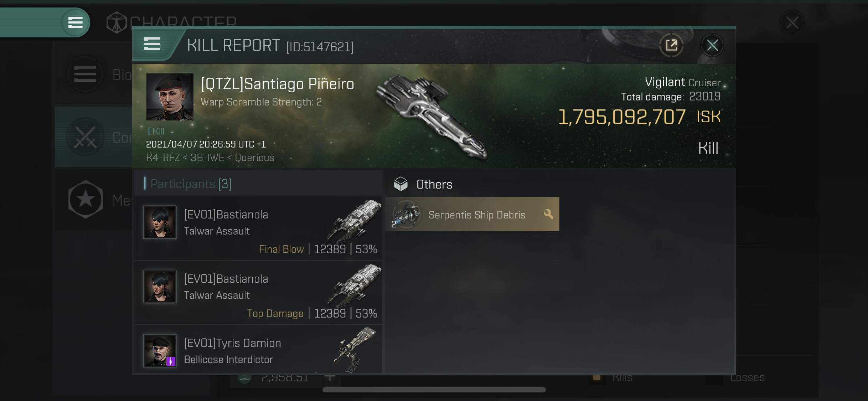Open Tyris Damion's portrait
The image size is (868, 401).
click(160, 350)
